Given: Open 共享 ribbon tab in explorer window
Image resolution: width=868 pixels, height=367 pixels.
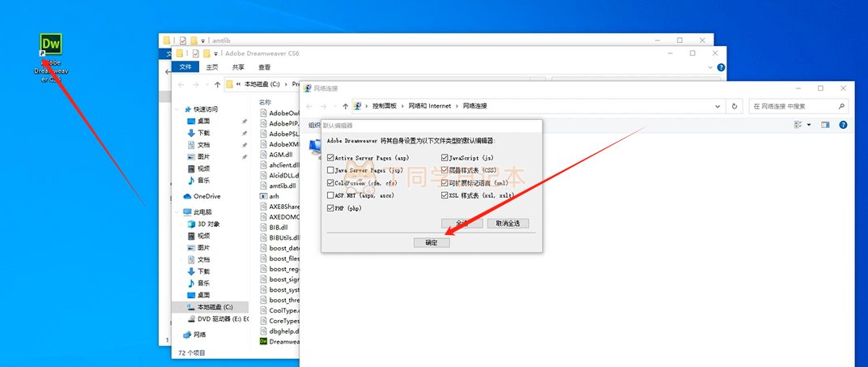Looking at the screenshot, I should pos(238,67).
